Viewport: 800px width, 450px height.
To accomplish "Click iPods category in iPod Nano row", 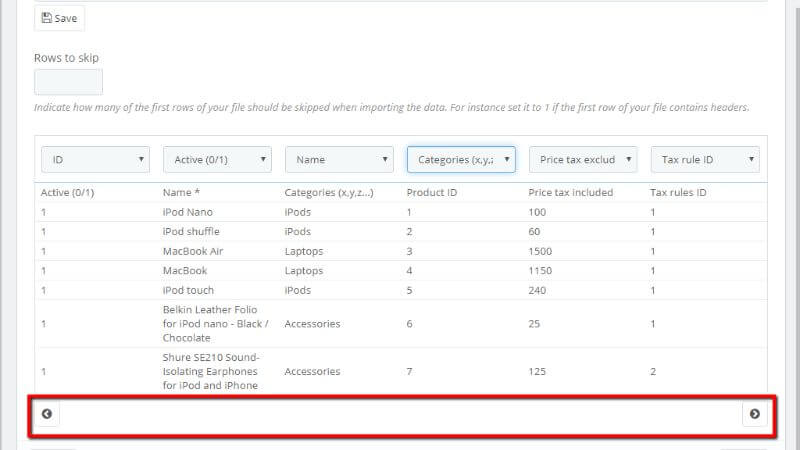I will pyautogui.click(x=298, y=212).
